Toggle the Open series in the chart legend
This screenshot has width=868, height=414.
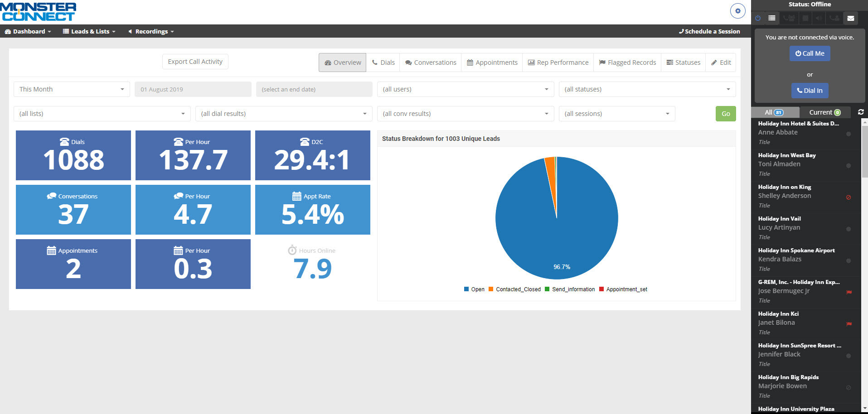pos(474,289)
